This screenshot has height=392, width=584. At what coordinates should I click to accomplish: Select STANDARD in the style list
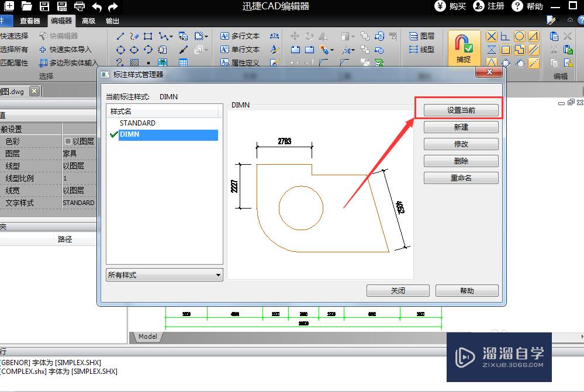pyautogui.click(x=137, y=123)
